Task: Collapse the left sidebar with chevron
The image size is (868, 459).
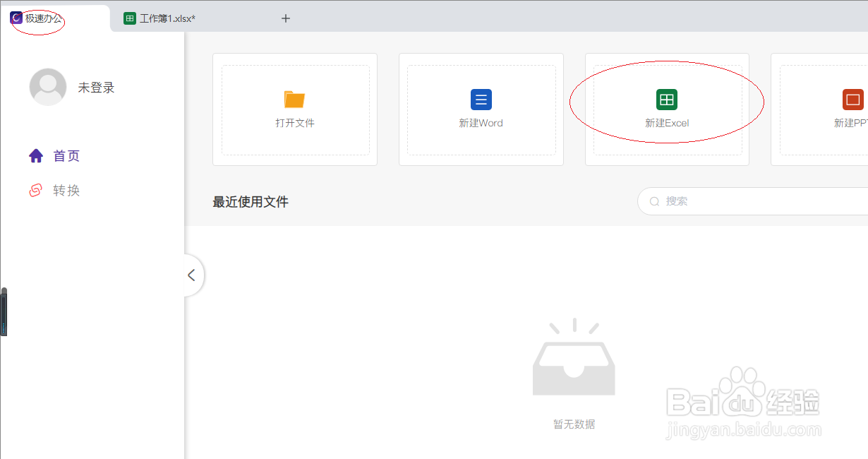Action: [x=192, y=275]
